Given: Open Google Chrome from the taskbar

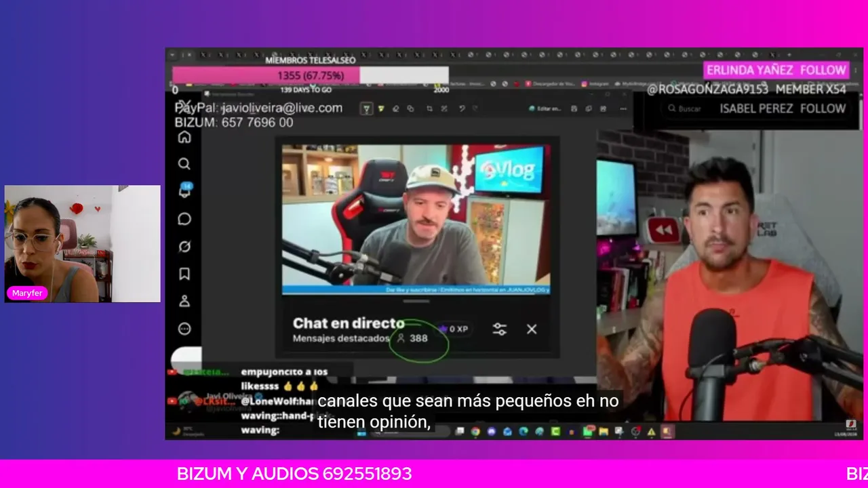Looking at the screenshot, I should point(475,431).
